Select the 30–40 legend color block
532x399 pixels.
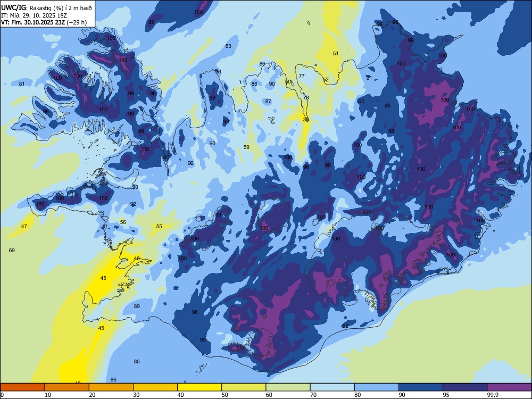point(155,387)
